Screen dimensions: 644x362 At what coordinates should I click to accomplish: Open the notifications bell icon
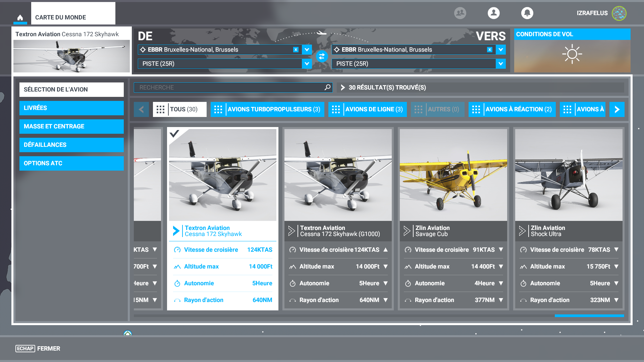pyautogui.click(x=527, y=13)
